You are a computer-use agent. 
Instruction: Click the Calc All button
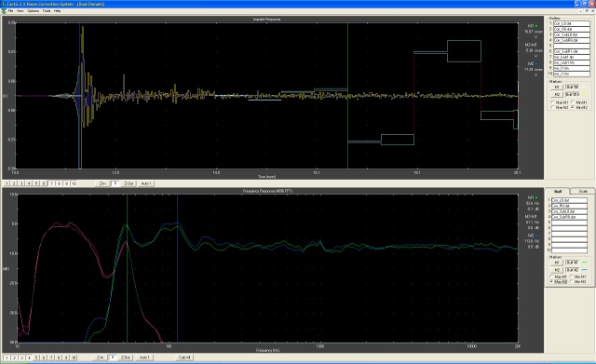click(184, 357)
